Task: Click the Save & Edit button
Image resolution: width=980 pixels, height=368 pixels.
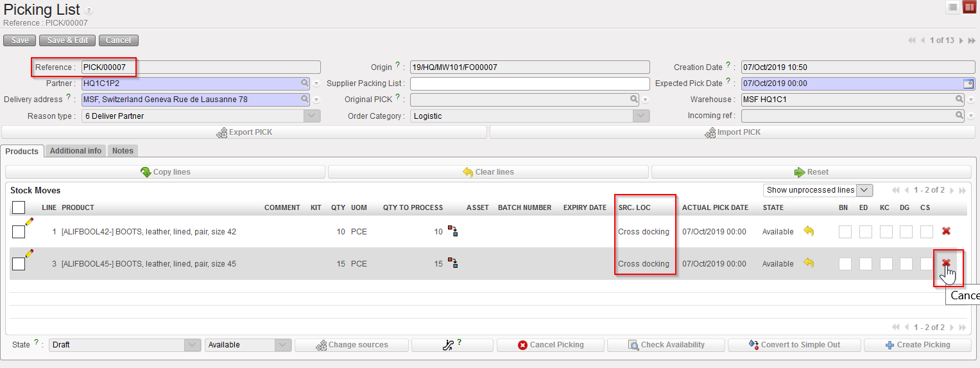Action: coord(67,40)
